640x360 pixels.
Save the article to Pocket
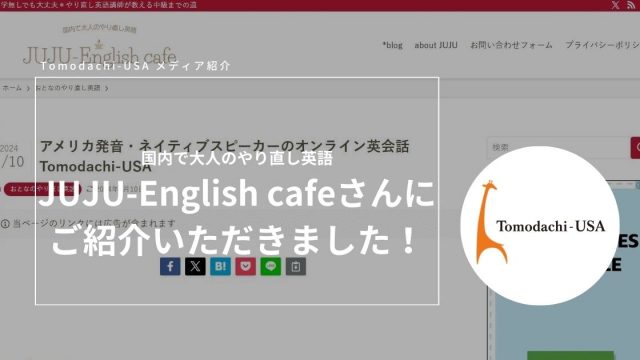click(246, 267)
